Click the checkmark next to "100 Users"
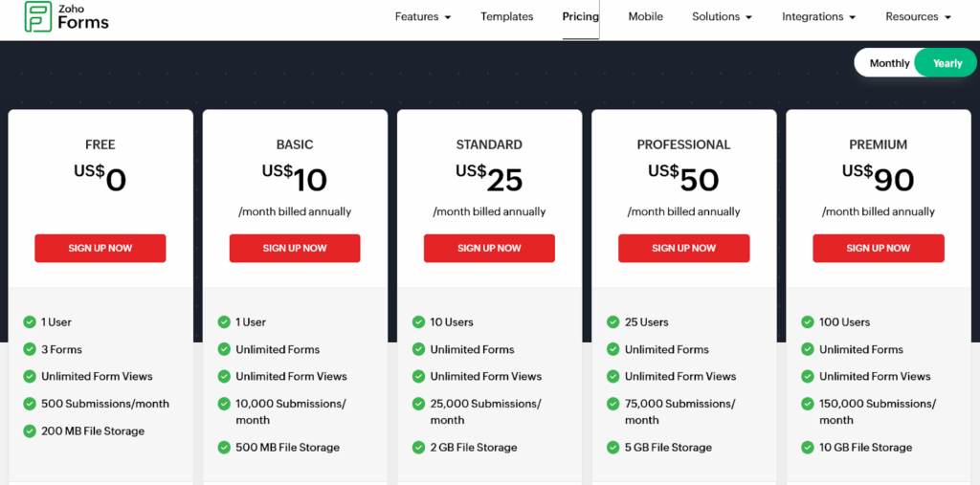This screenshot has width=980, height=485. coord(808,322)
